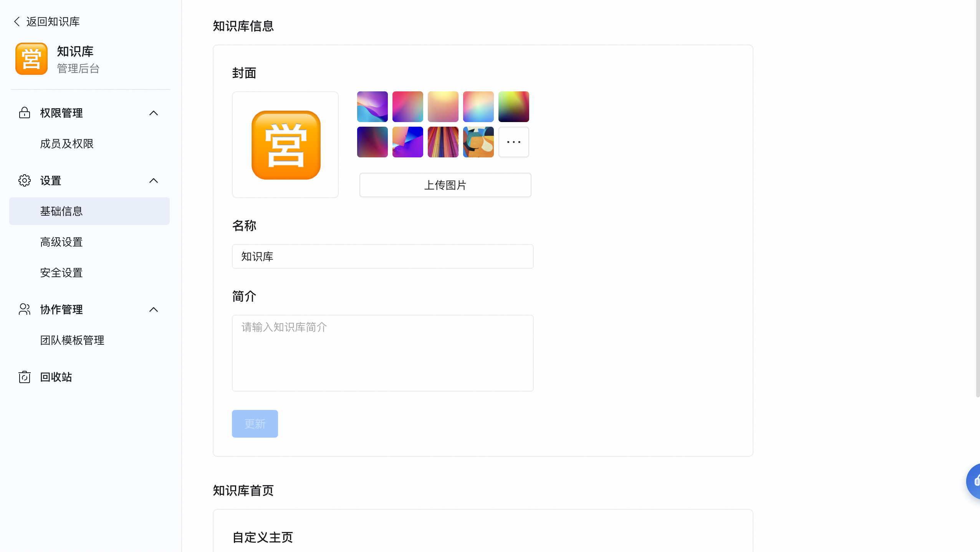Open 团队模板管理
This screenshot has height=552, width=980.
(x=72, y=340)
